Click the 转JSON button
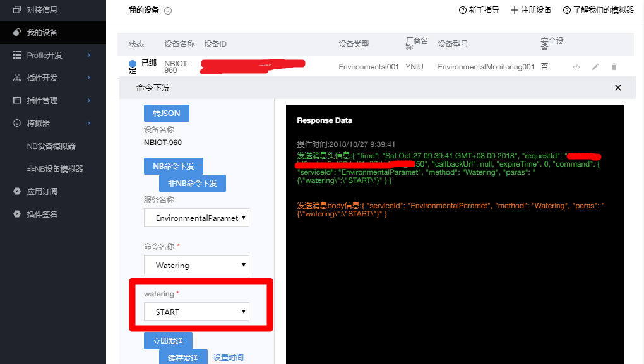 [166, 113]
